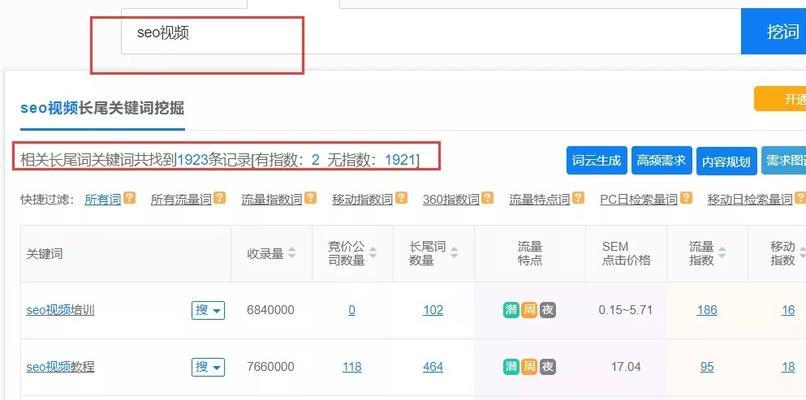The height and width of the screenshot is (400, 806).
Task: Open mobile index value 16
Action: tap(788, 310)
